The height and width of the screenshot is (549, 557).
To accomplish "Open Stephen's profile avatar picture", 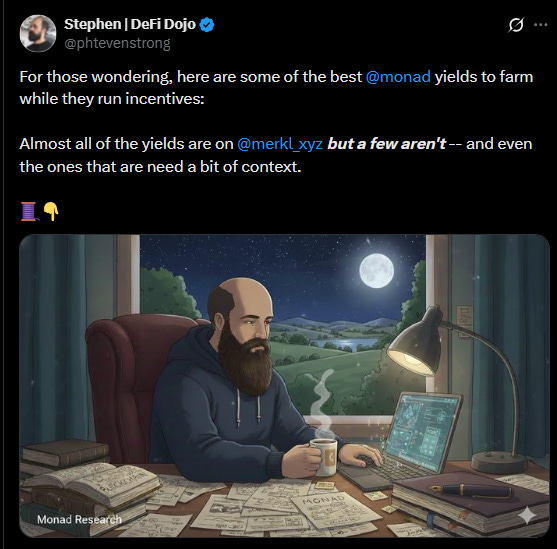I will click(38, 33).
